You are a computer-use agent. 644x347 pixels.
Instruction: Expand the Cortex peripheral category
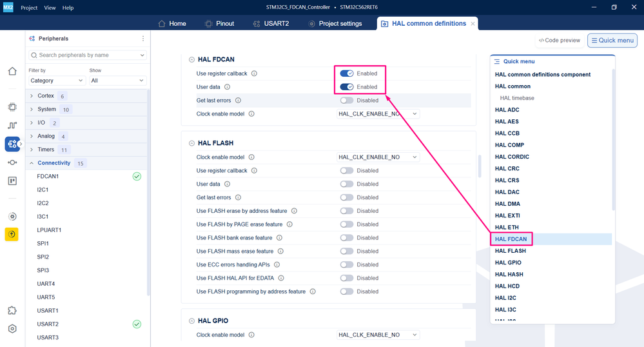32,96
